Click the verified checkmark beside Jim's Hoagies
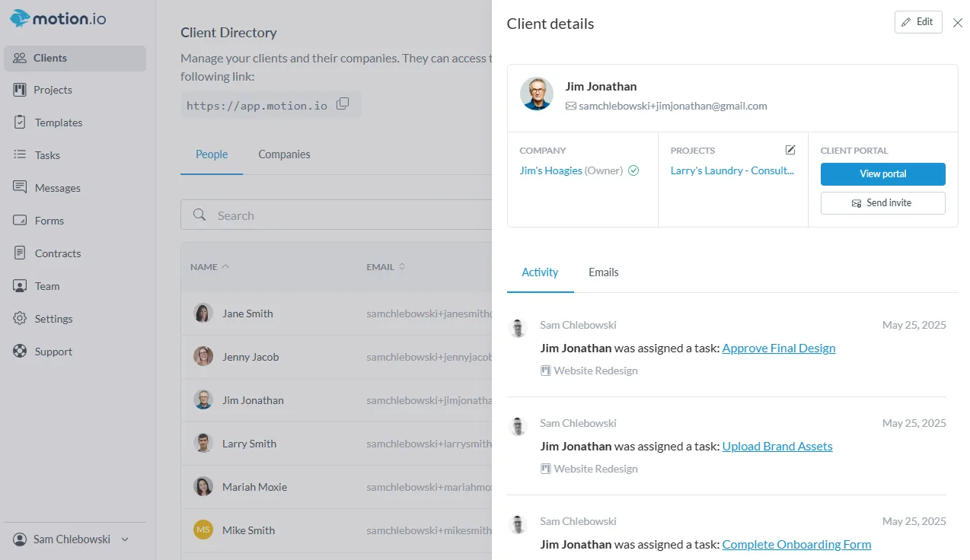Image resolution: width=970 pixels, height=560 pixels. tap(633, 170)
